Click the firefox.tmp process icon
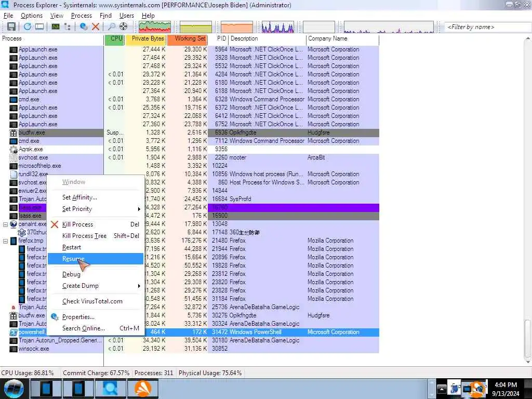The width and height of the screenshot is (532, 399). [13, 241]
